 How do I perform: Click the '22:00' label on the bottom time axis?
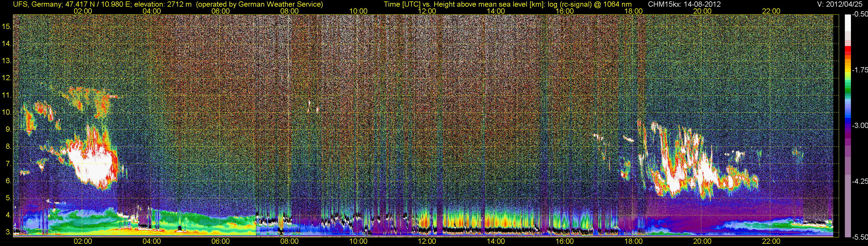[771, 241]
